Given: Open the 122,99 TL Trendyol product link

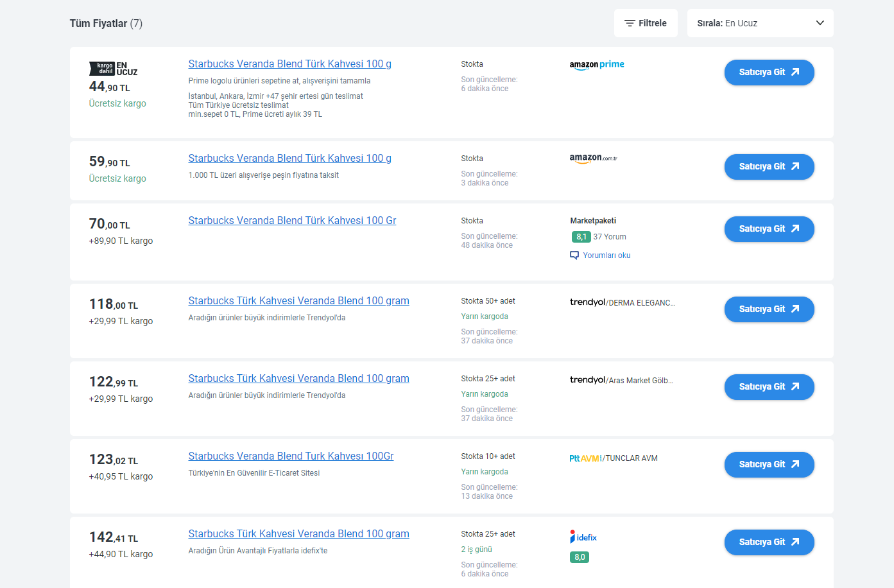Looking at the screenshot, I should [298, 379].
